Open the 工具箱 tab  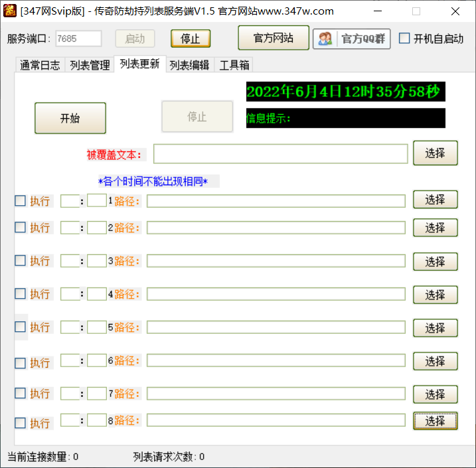click(x=234, y=65)
